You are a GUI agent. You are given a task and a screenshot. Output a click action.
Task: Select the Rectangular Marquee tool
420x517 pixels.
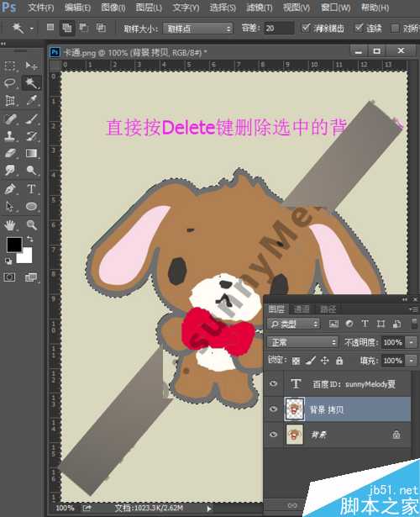click(x=10, y=66)
